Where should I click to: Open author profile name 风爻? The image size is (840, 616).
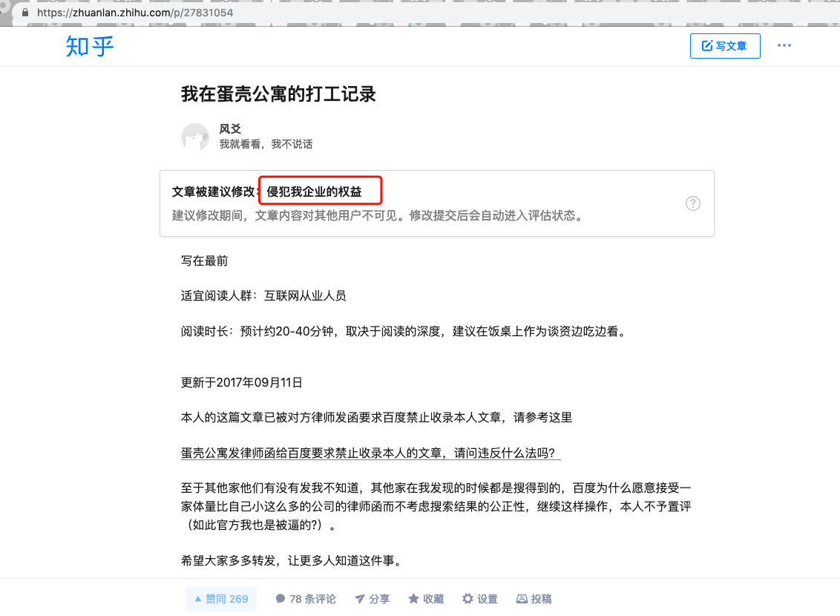point(230,128)
